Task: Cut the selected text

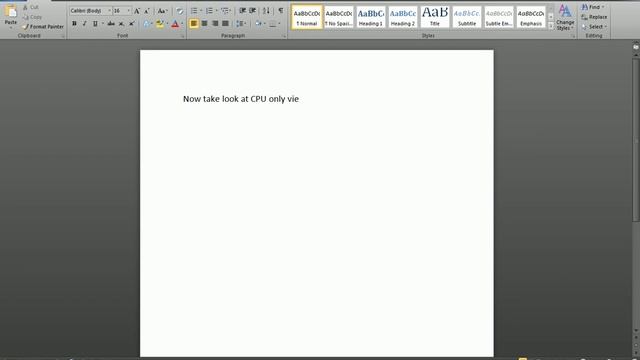Action: click(x=31, y=7)
